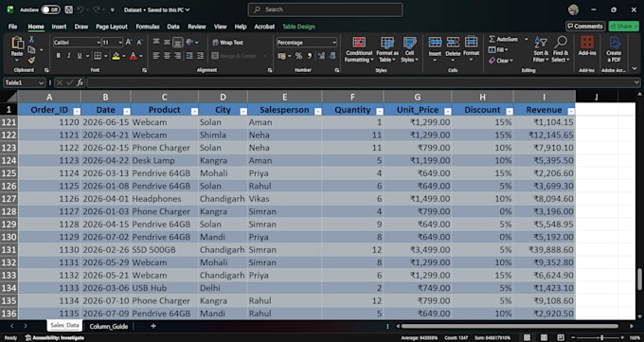The image size is (644, 342).
Task: Toggle Wrap Text
Action: [228, 43]
